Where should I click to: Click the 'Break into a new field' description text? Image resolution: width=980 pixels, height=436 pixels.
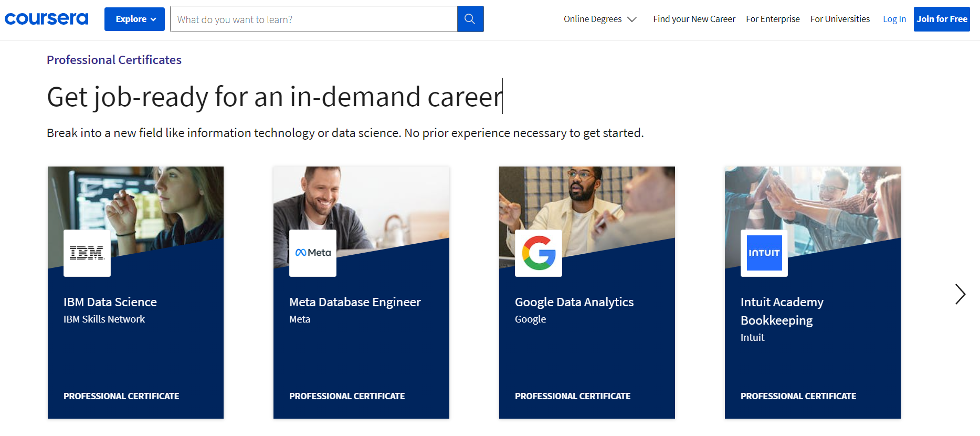pyautogui.click(x=345, y=133)
